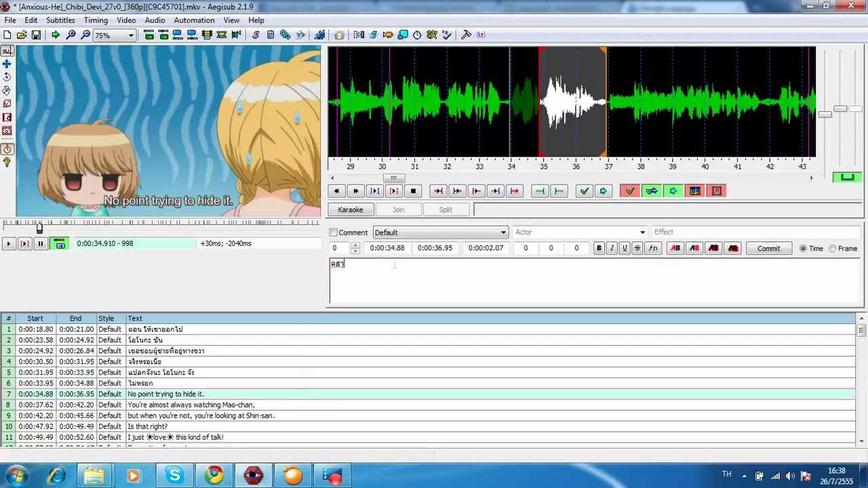868x488 pixels.
Task: Click the Effect input field
Action: tap(757, 232)
